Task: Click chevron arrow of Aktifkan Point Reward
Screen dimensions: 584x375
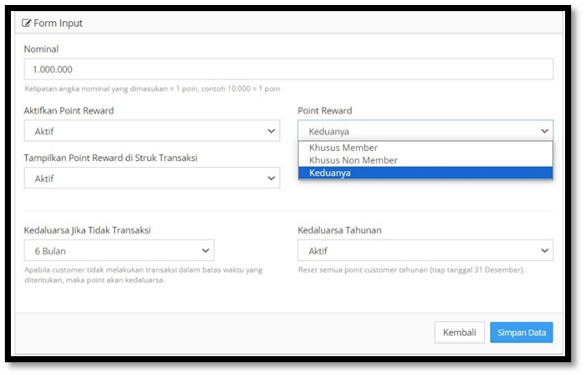Action: pyautogui.click(x=271, y=131)
